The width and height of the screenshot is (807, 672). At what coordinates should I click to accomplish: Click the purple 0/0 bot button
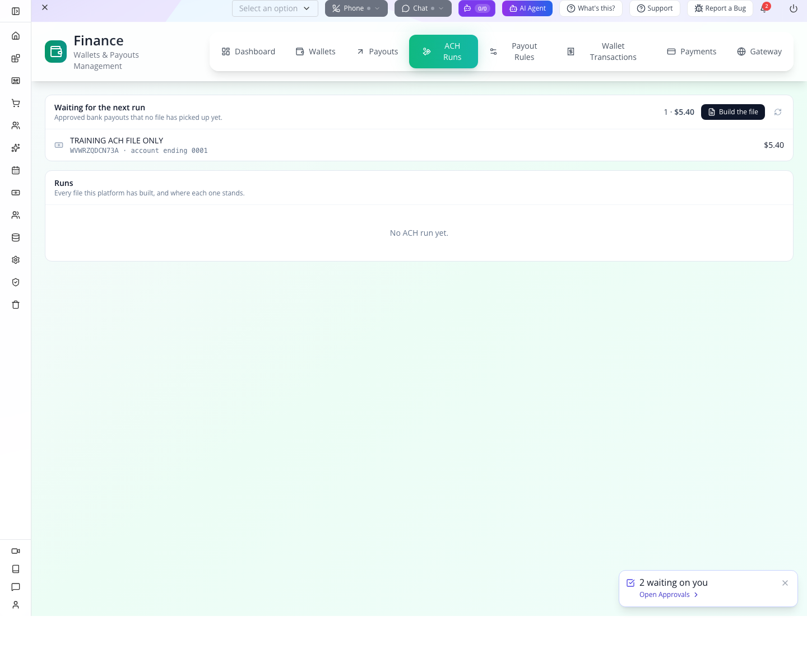tap(477, 8)
